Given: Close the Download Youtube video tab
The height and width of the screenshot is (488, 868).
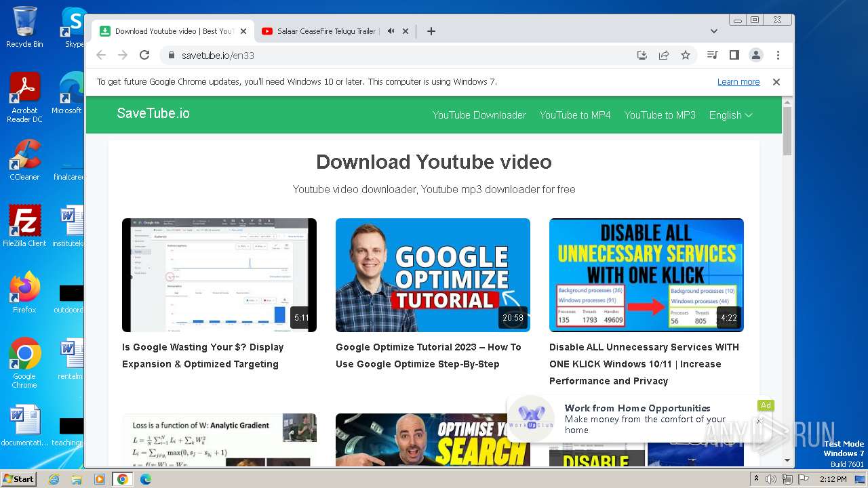Looking at the screenshot, I should pos(243,31).
